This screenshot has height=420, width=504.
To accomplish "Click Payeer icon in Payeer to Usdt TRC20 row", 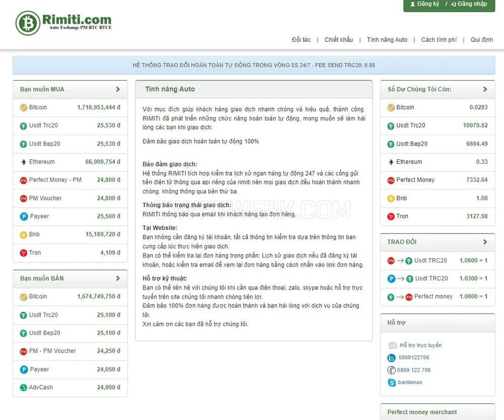I will click(391, 279).
